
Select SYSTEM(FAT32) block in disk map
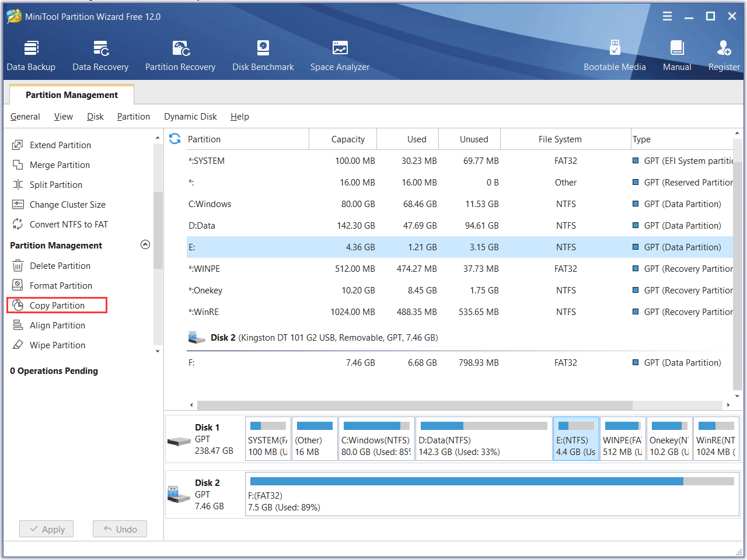[268, 439]
